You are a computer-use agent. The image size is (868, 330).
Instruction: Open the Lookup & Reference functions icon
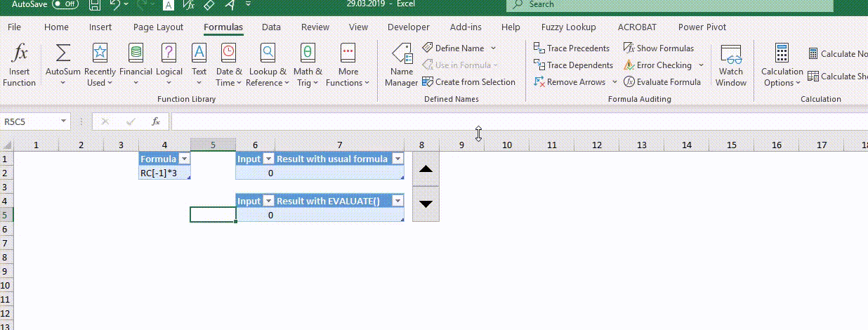268,53
